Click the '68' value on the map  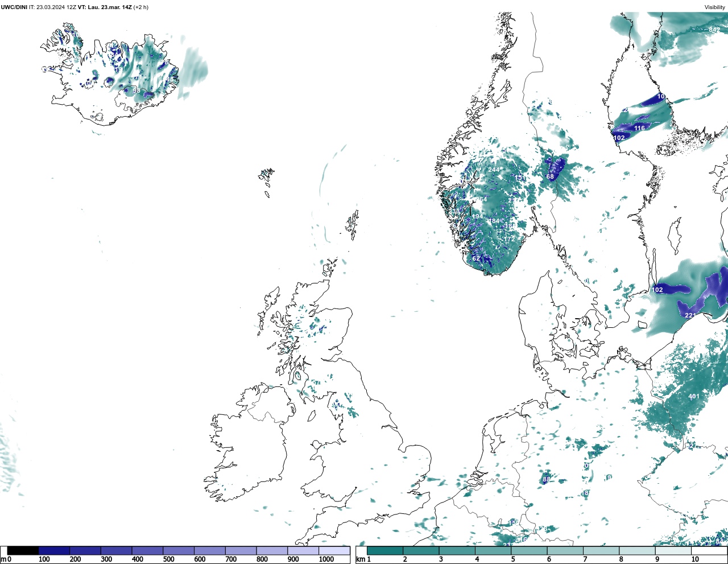(550, 176)
